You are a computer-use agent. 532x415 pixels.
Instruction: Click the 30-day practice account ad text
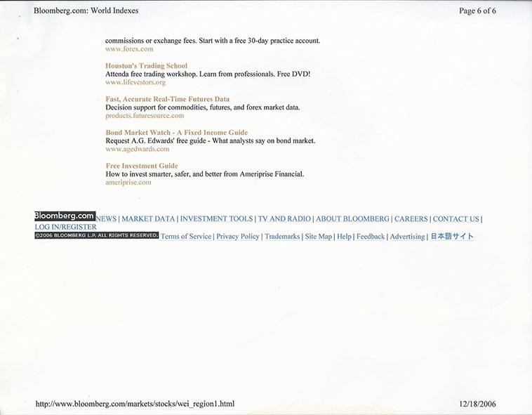[x=213, y=41]
